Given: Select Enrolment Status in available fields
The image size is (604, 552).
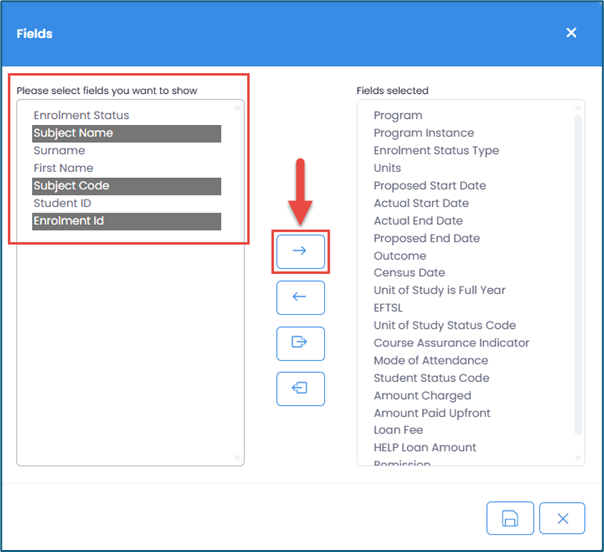Looking at the screenshot, I should coord(81,116).
